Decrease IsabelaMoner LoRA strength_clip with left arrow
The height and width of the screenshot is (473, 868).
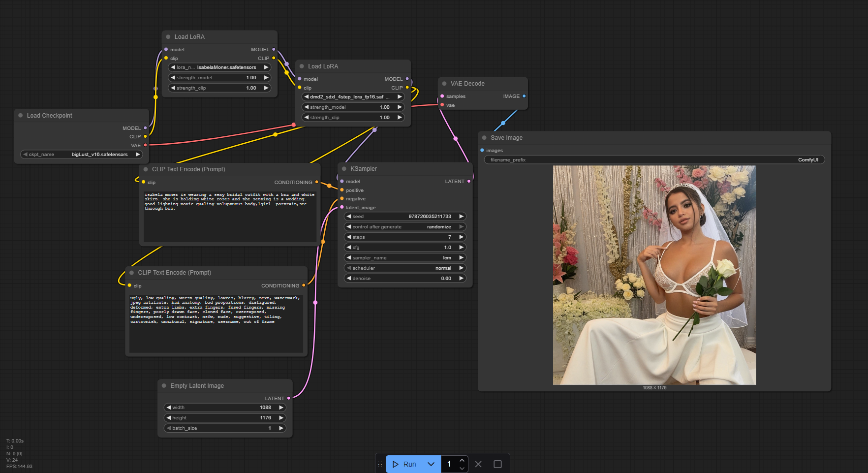coord(173,88)
